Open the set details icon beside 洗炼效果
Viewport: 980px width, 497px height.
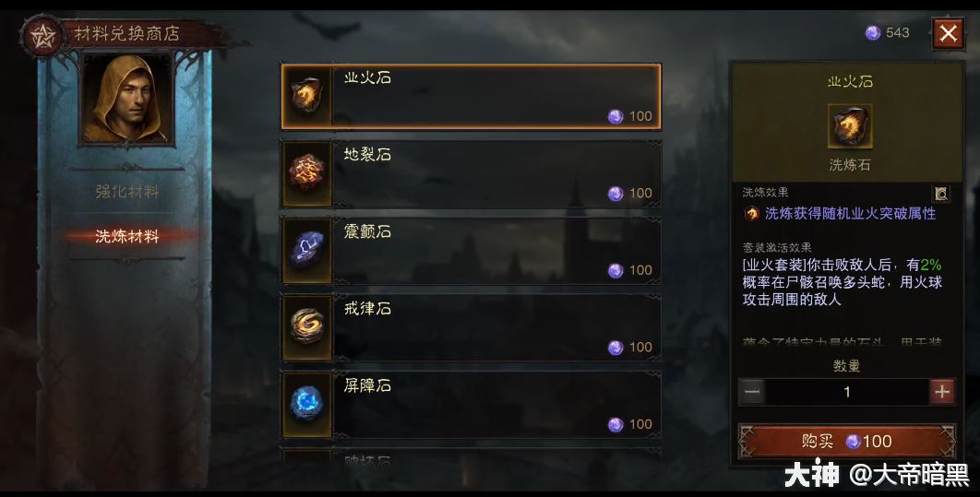941,194
